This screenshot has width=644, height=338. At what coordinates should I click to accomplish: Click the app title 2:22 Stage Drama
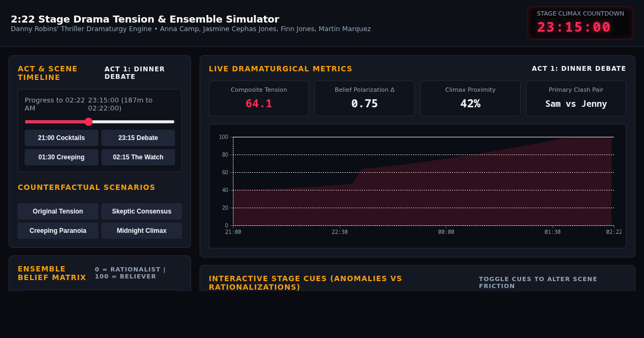[145, 19]
